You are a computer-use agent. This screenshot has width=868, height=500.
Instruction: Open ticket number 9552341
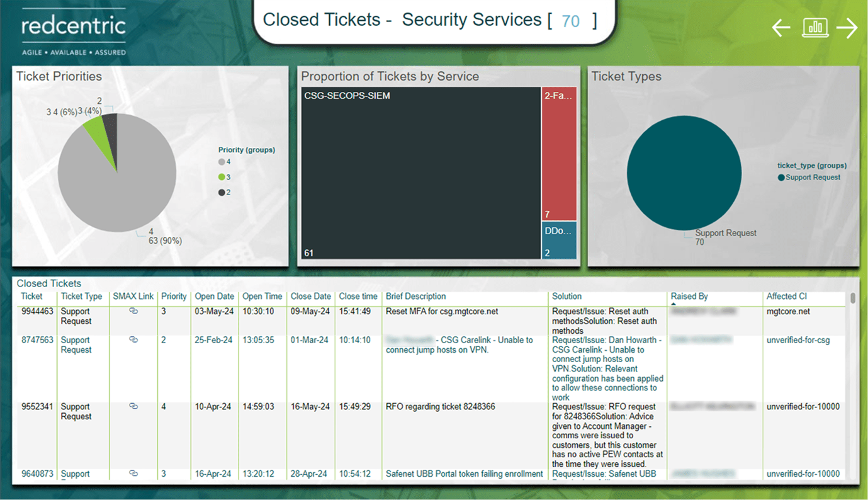pos(38,407)
